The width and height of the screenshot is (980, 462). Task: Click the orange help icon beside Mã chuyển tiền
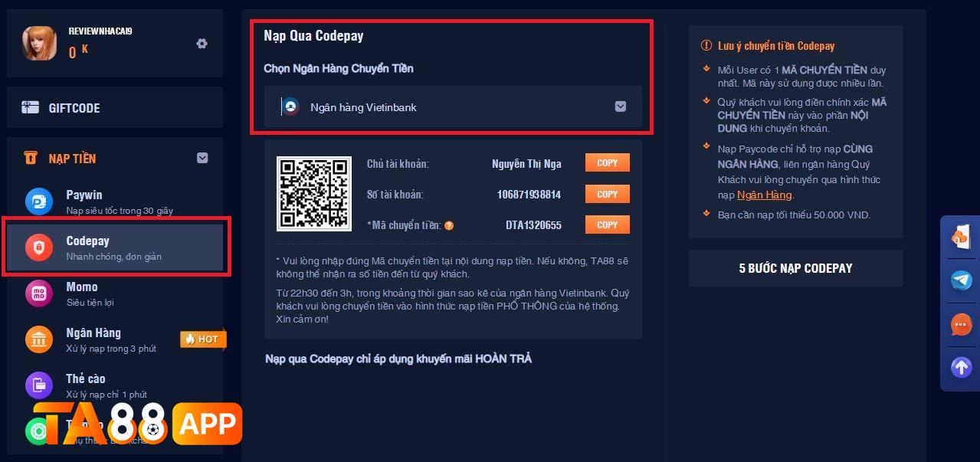(x=449, y=225)
